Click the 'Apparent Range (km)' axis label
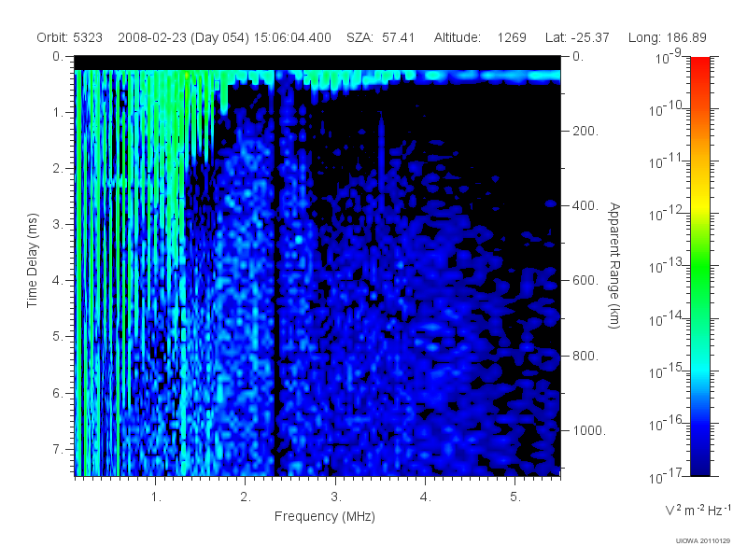This screenshot has height=560, width=747. click(614, 265)
